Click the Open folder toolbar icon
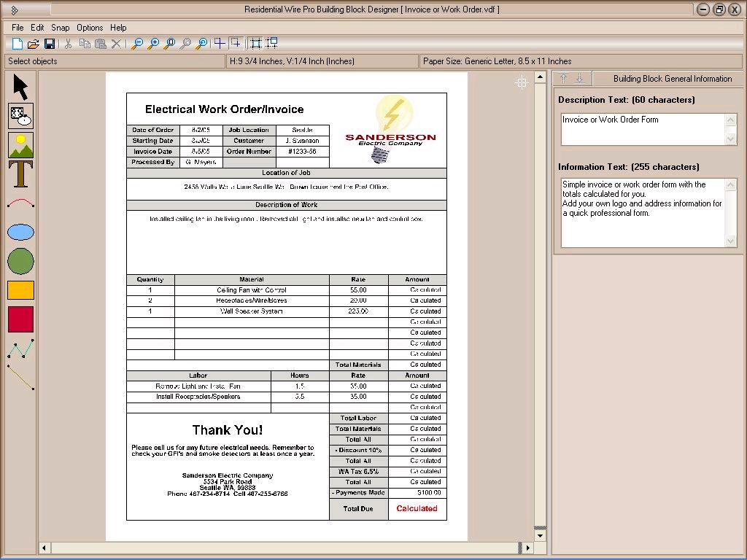Viewport: 747px width, 560px height. (x=34, y=44)
